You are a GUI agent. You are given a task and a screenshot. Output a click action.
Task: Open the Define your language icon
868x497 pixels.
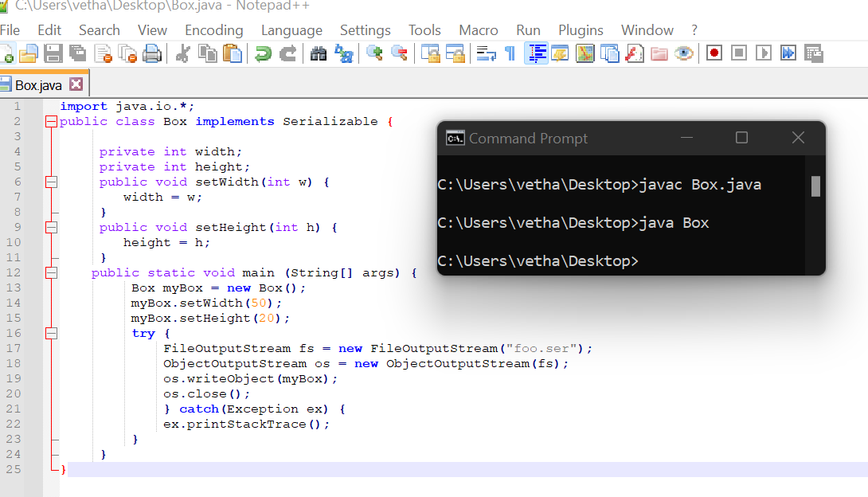[560, 53]
